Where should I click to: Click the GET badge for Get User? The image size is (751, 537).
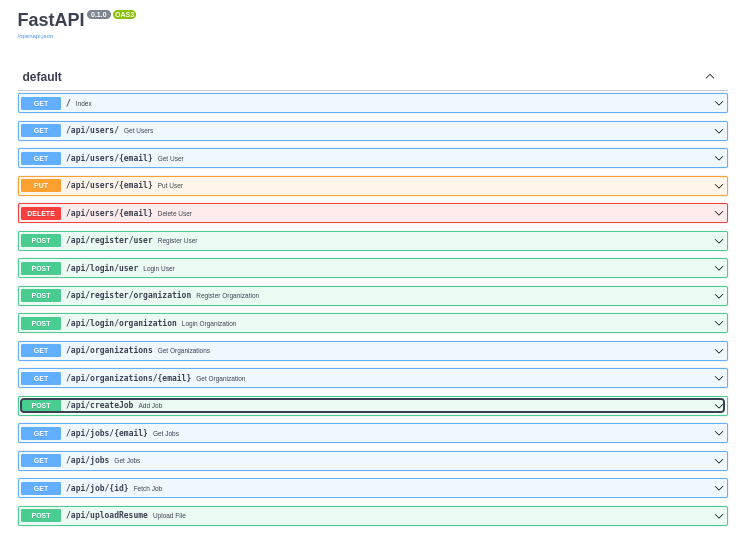41,158
